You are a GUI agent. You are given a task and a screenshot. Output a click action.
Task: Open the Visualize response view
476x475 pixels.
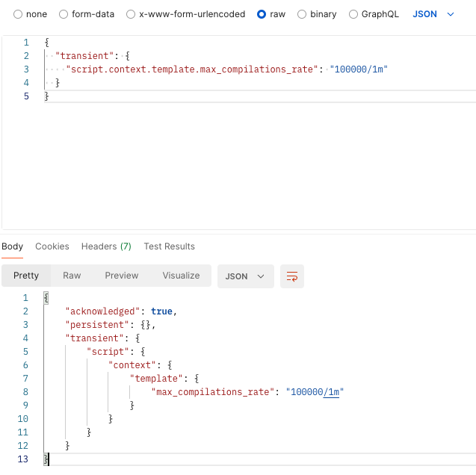181,276
